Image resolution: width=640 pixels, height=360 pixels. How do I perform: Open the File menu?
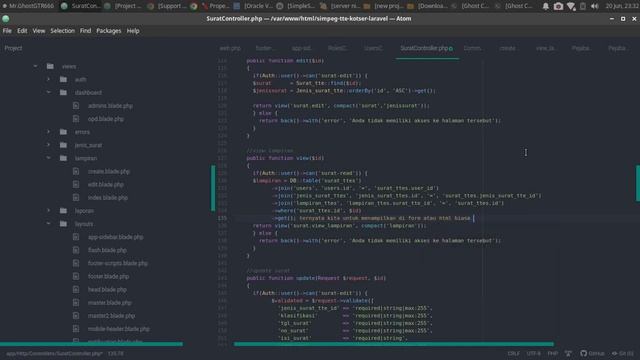[7, 31]
